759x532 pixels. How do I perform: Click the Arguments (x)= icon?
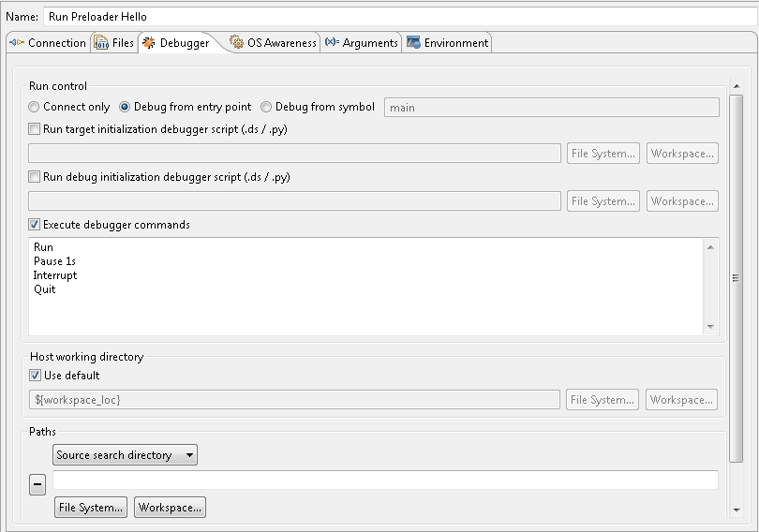[x=332, y=42]
